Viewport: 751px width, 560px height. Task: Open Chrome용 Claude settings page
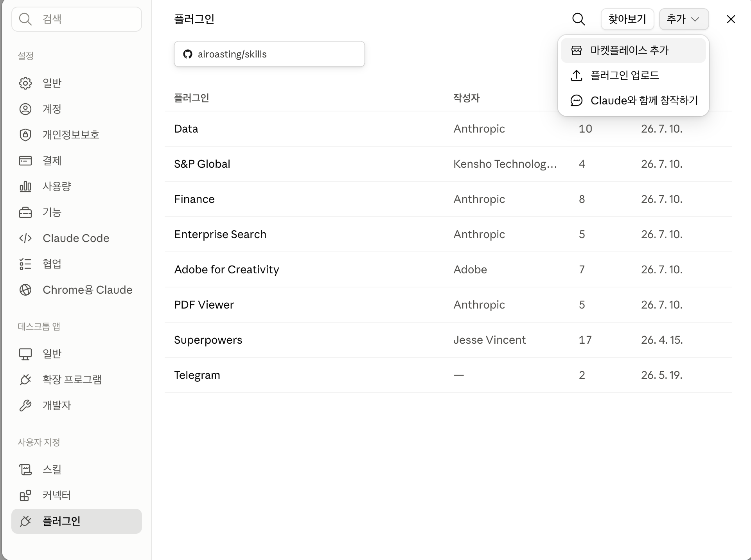pyautogui.click(x=77, y=290)
